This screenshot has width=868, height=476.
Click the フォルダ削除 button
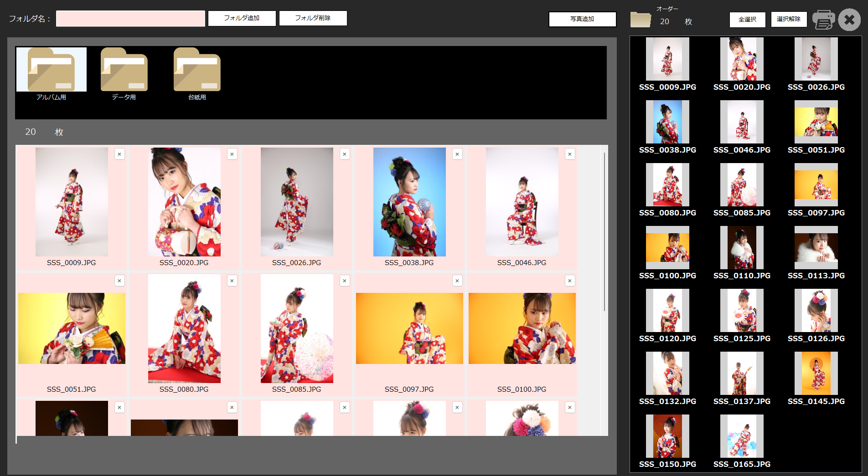tap(313, 18)
